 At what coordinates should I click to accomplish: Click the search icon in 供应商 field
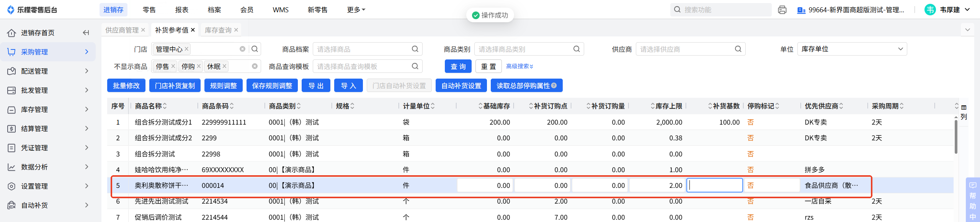(738, 49)
